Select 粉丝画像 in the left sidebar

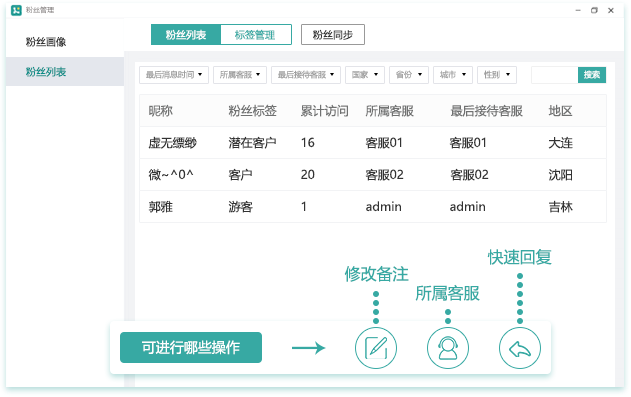coord(46,42)
